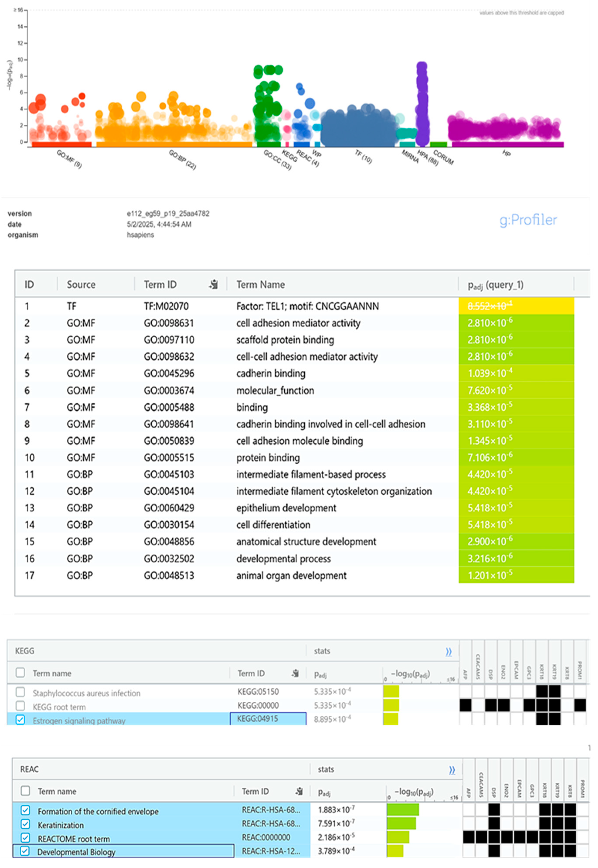Click the -log10(padj) bar for Estrogen signaling pathway
The width and height of the screenshot is (598, 868).
[x=391, y=719]
